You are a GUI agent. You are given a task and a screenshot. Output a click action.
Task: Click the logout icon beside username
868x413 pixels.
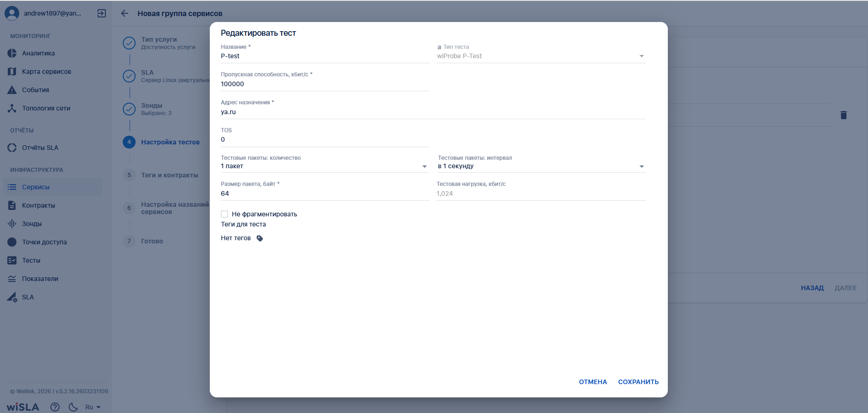pyautogui.click(x=102, y=13)
